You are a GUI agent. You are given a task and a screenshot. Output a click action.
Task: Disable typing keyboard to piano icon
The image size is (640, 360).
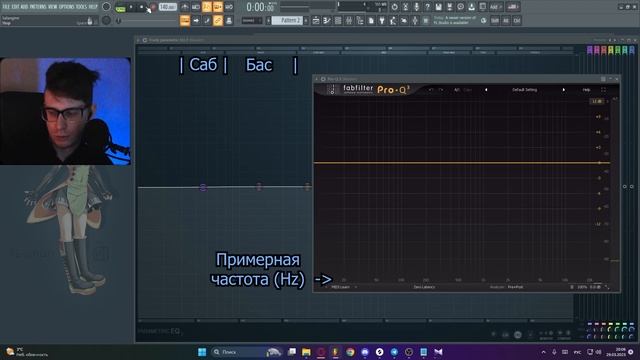point(184,20)
